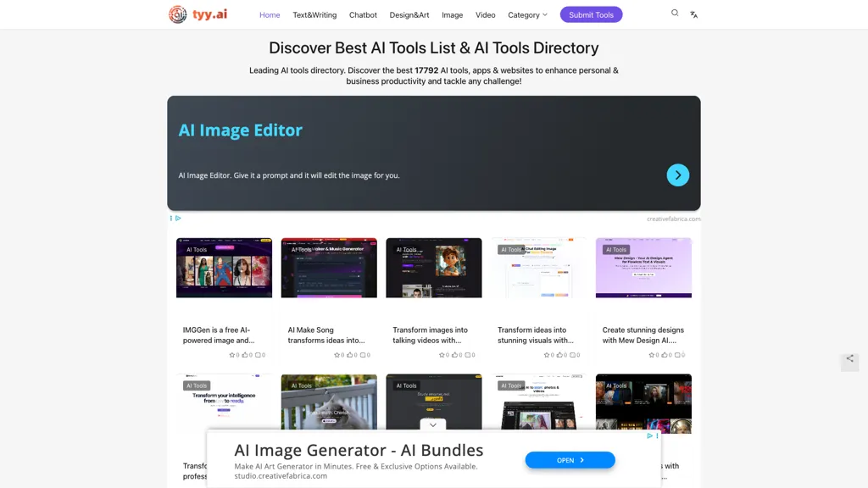Open the AI Image Editor banner link

(x=240, y=130)
